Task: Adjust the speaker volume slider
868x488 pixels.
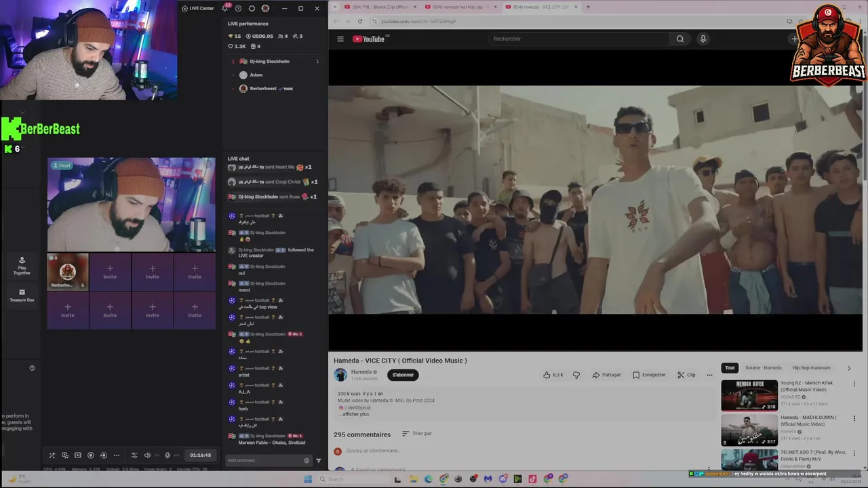Action: point(157,455)
